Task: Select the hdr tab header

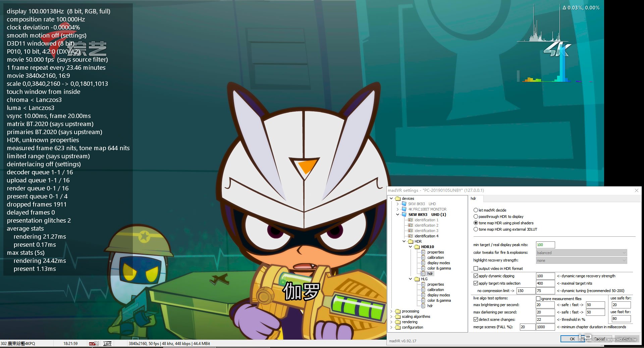Action: point(474,198)
